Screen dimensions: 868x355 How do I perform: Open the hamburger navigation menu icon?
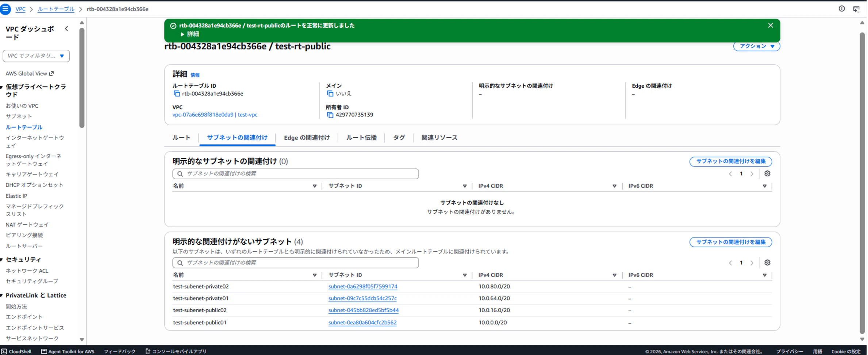5,9
